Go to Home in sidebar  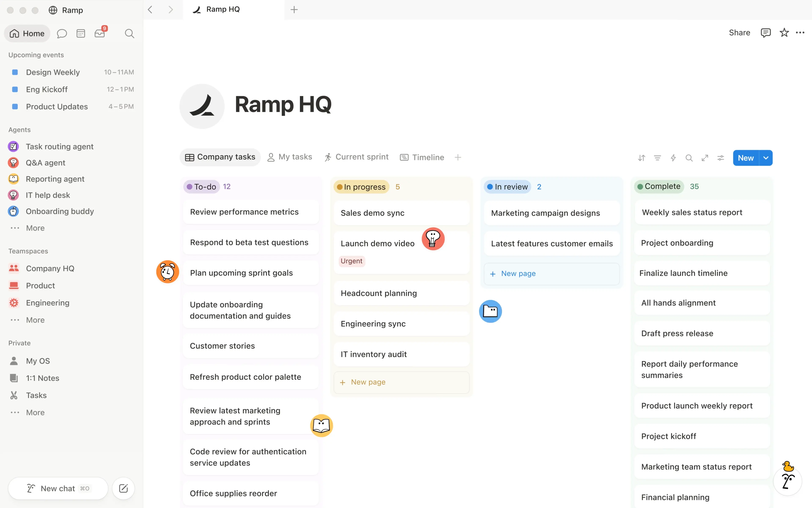click(27, 33)
